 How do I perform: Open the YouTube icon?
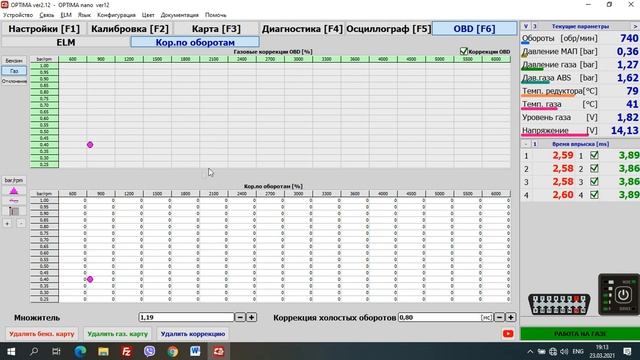pyautogui.click(x=508, y=334)
